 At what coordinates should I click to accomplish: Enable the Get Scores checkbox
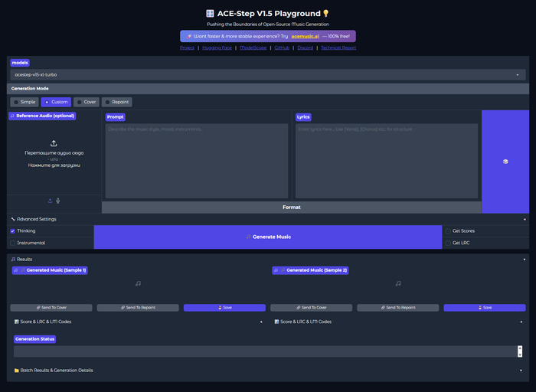click(448, 231)
